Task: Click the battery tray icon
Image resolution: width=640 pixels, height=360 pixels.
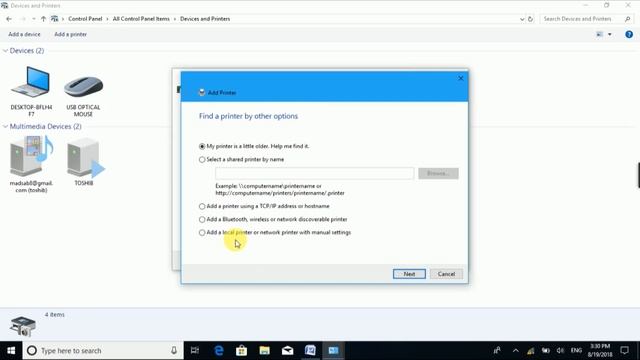Action: [546, 351]
